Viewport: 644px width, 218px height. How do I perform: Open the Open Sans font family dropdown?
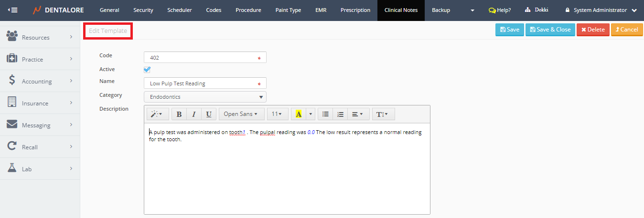point(241,114)
